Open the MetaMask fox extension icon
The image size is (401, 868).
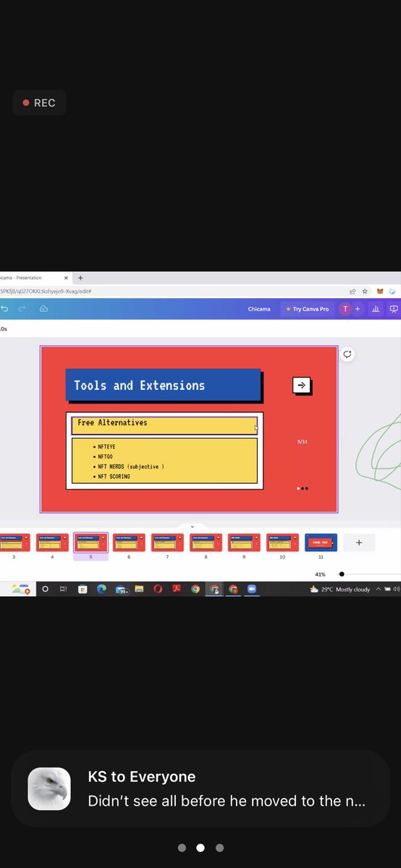pos(380,291)
